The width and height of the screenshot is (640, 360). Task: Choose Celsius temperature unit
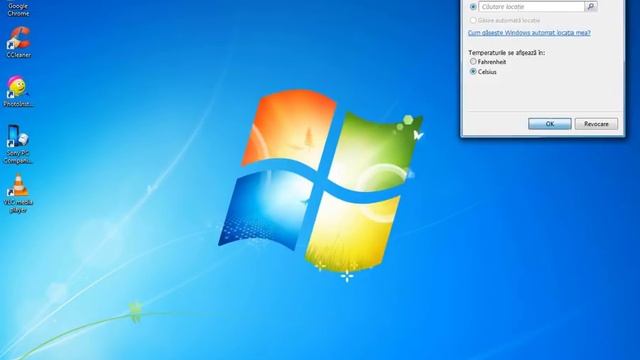coord(473,71)
